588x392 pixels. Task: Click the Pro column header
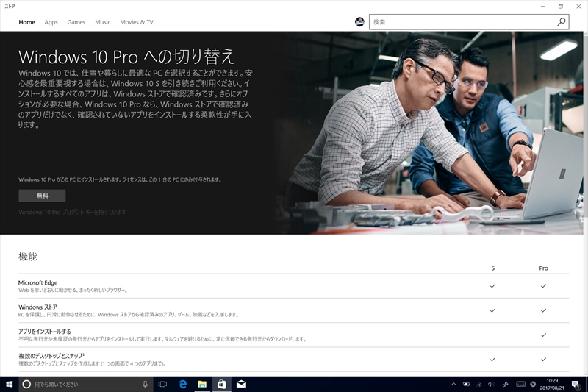pyautogui.click(x=543, y=268)
